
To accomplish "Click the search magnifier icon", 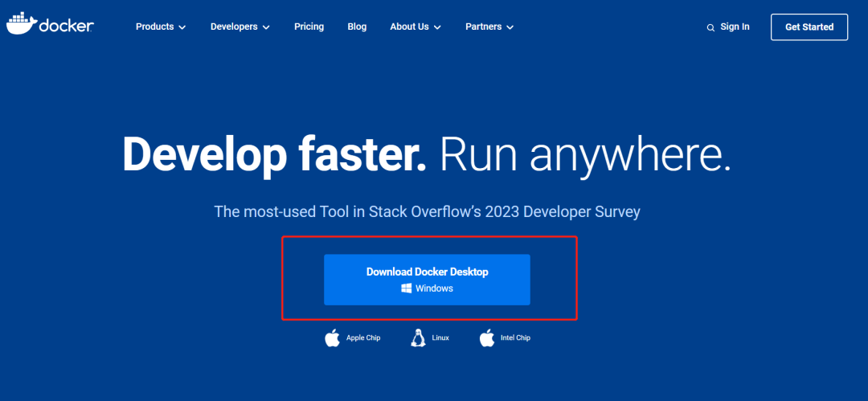I will 710,27.
